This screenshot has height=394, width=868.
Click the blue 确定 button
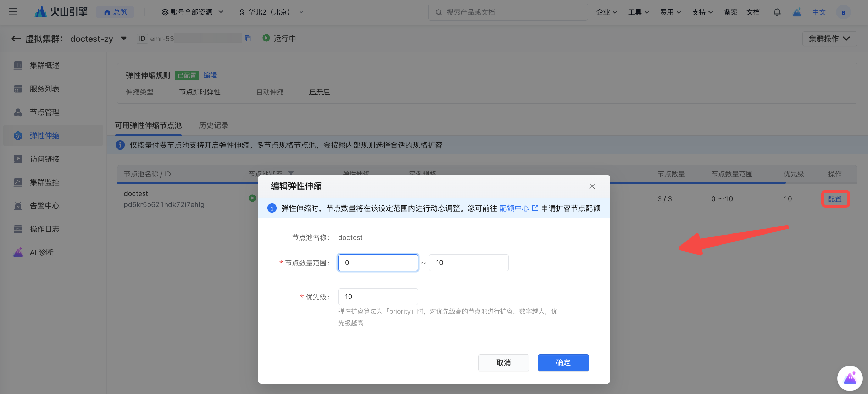coord(563,363)
